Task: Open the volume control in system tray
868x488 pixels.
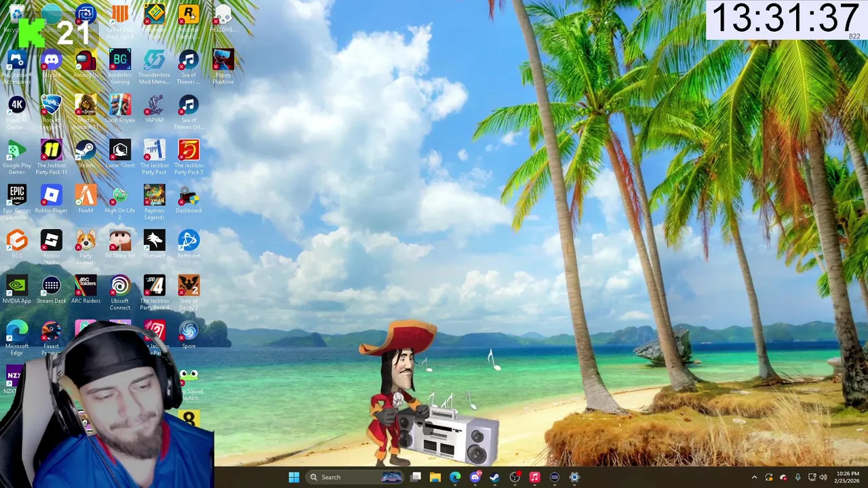Action: 823,477
